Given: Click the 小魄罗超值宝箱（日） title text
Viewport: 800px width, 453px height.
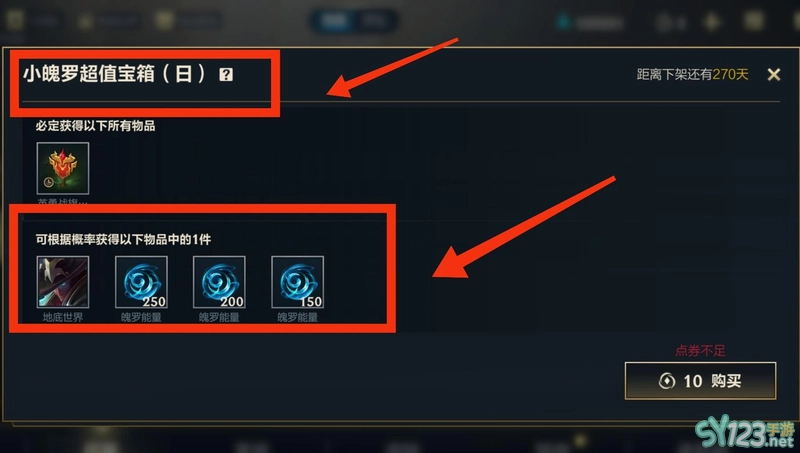Looking at the screenshot, I should point(114,74).
